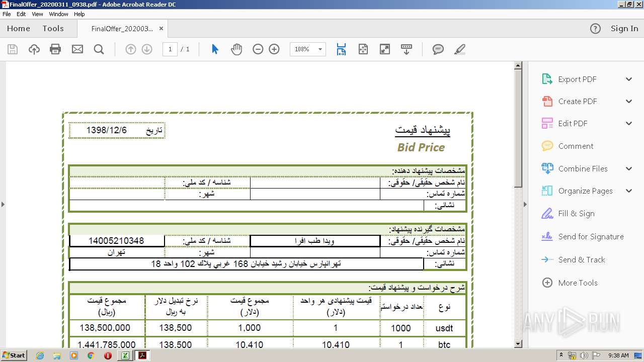Click the upload to cloud icon

pyautogui.click(x=34, y=49)
